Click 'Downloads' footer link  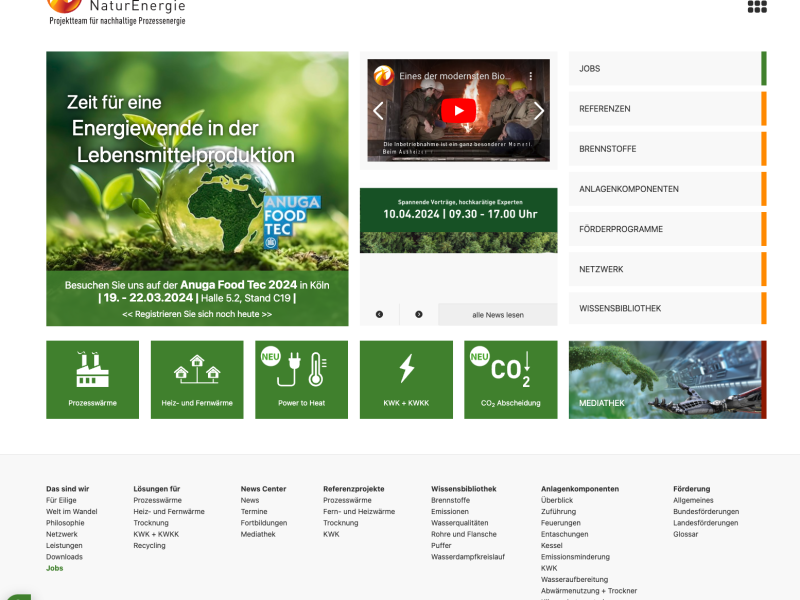tap(64, 557)
